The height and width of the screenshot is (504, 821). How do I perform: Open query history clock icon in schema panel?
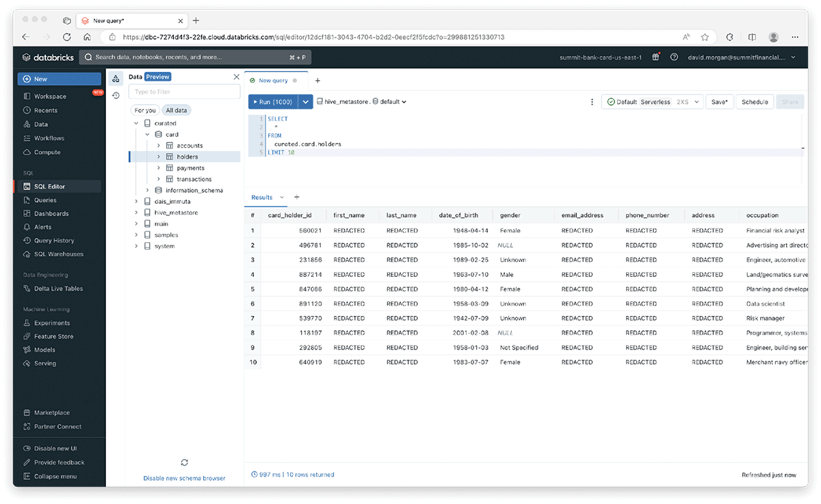click(x=116, y=96)
